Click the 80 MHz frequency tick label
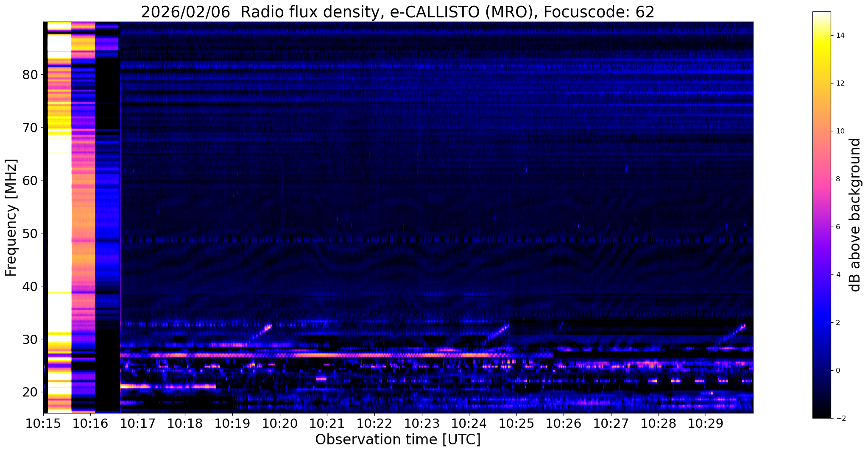The image size is (868, 452). point(30,75)
